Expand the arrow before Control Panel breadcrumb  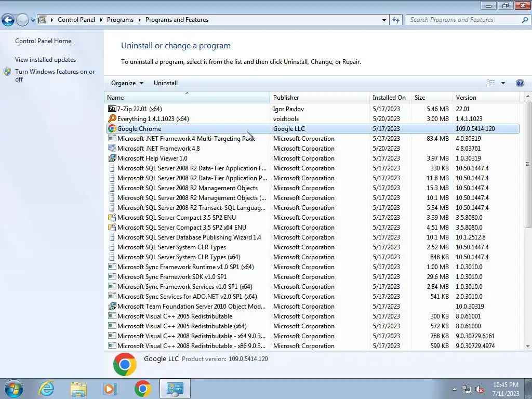(x=52, y=20)
